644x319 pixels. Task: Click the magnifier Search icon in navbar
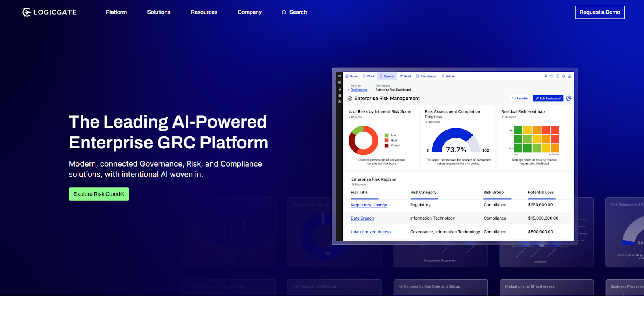[284, 12]
